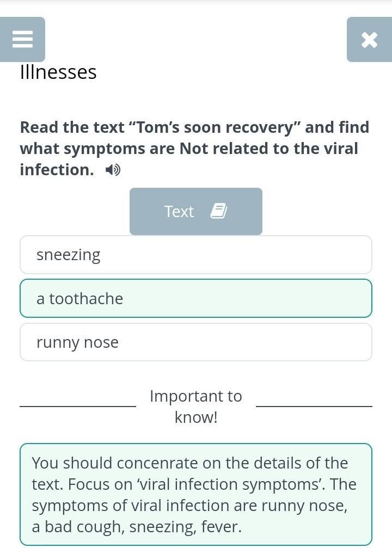Click "a bad cough" in the hint text
This screenshot has height=560, width=392.
(x=83, y=527)
